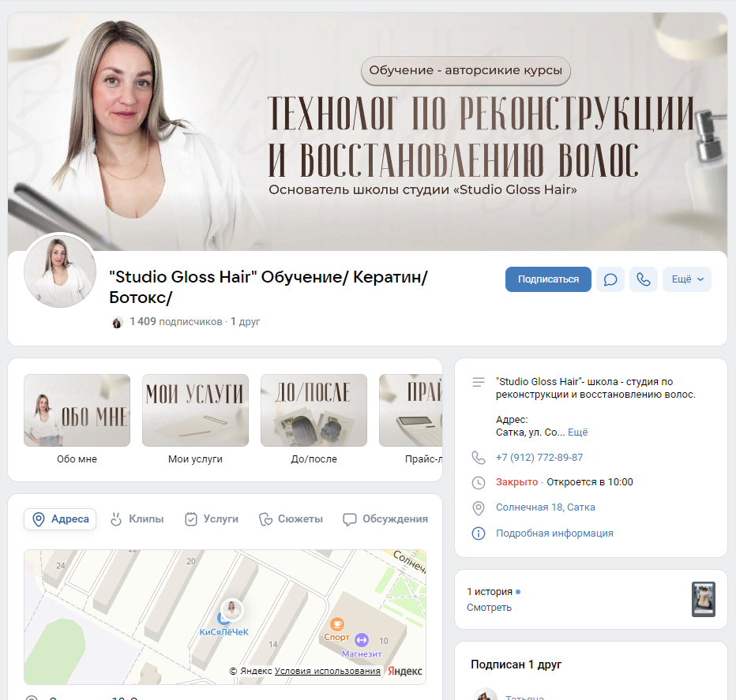Image resolution: width=736 pixels, height=700 pixels.
Task: Switch to the Сюжеты tab
Action: coord(291,519)
